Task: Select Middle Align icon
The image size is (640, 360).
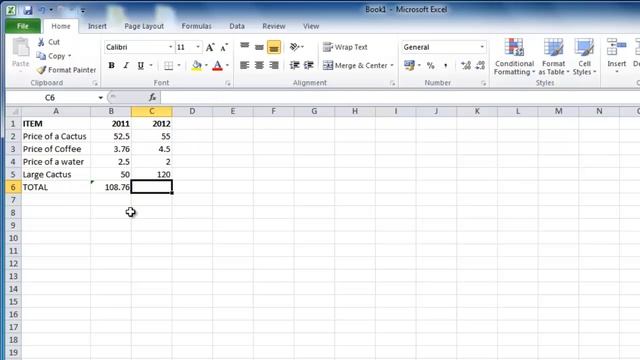Action: click(x=259, y=47)
